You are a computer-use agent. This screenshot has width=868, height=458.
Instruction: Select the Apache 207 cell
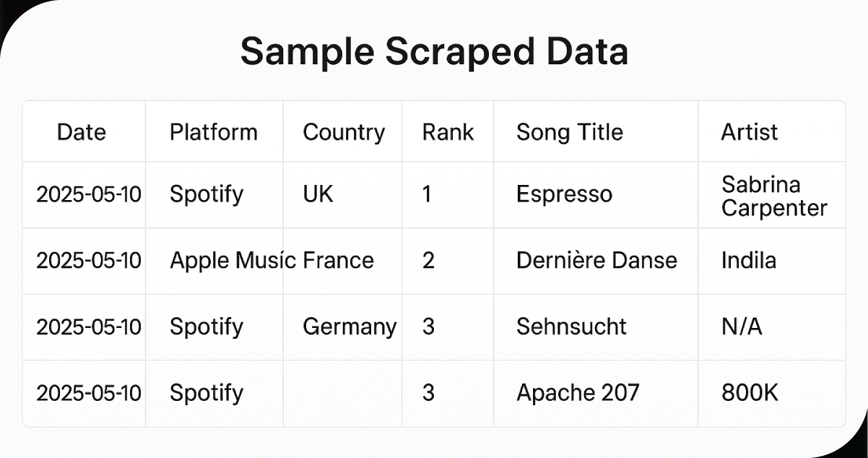pos(578,393)
